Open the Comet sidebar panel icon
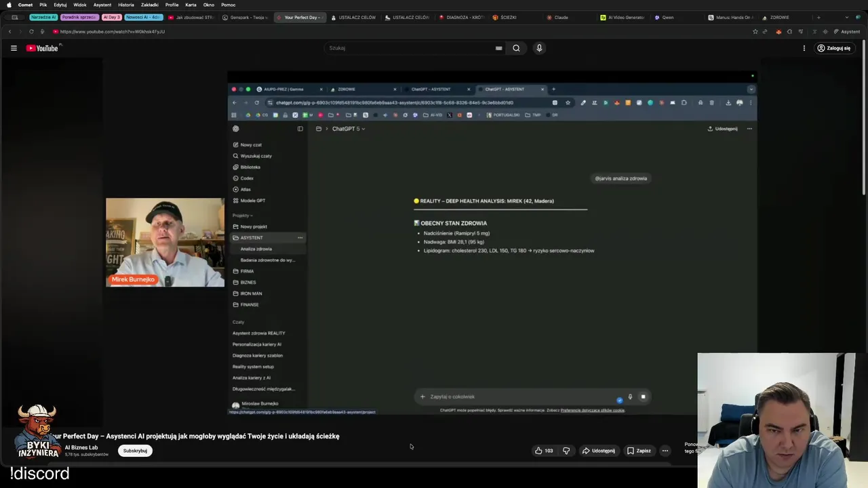Viewport: 868px width, 488px height. point(15,17)
